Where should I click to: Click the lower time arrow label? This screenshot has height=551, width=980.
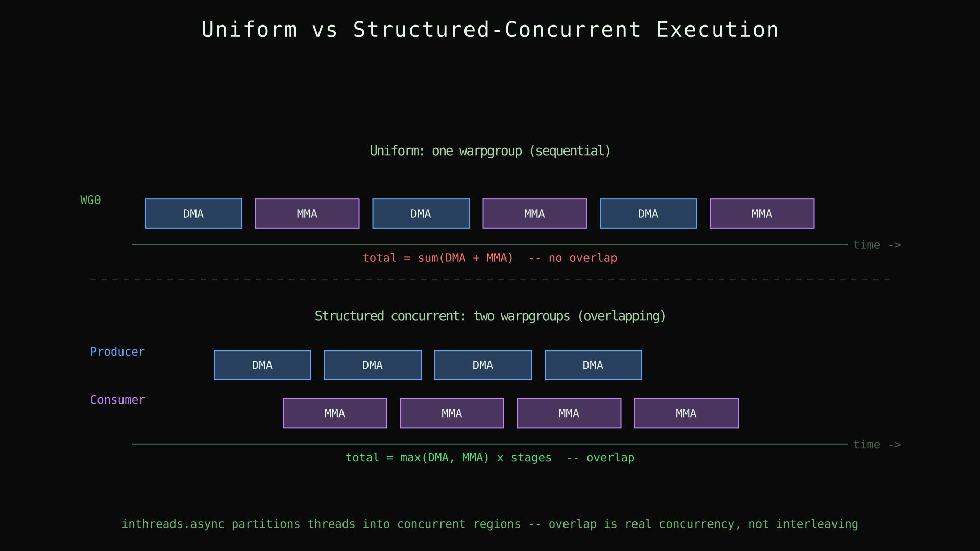[x=877, y=444]
